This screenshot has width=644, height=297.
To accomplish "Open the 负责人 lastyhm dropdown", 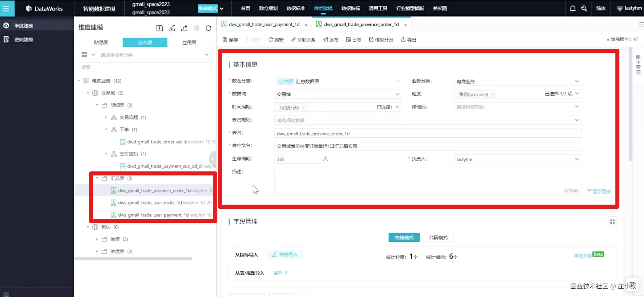I will click(x=517, y=159).
